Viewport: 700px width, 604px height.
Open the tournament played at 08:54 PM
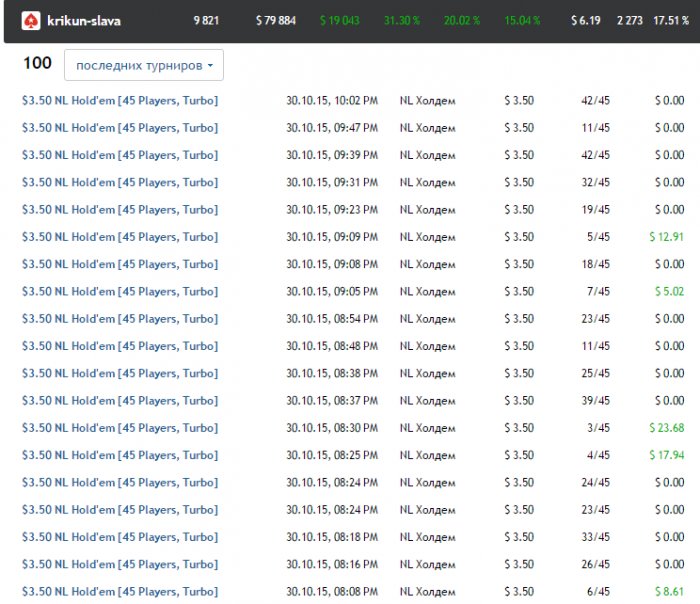pos(120,319)
